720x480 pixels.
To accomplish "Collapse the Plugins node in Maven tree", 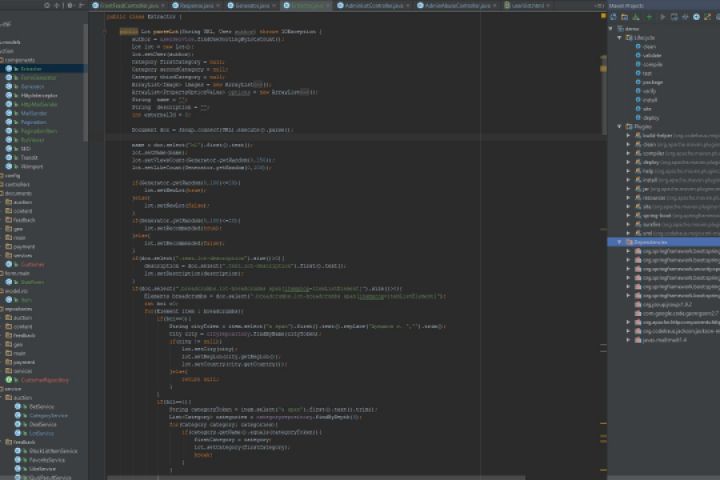I will coord(620,127).
